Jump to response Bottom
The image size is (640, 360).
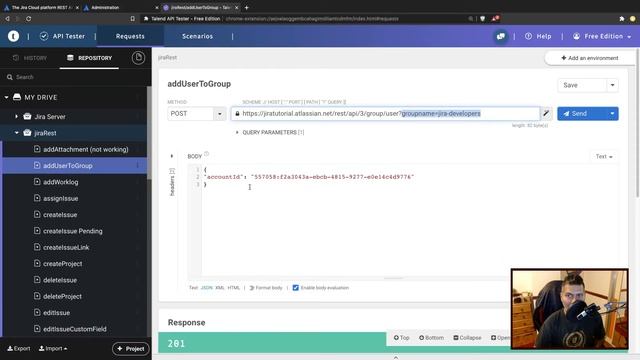431,338
